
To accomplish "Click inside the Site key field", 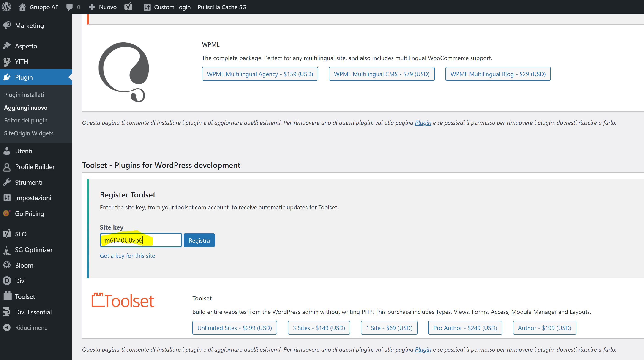I will pyautogui.click(x=141, y=240).
